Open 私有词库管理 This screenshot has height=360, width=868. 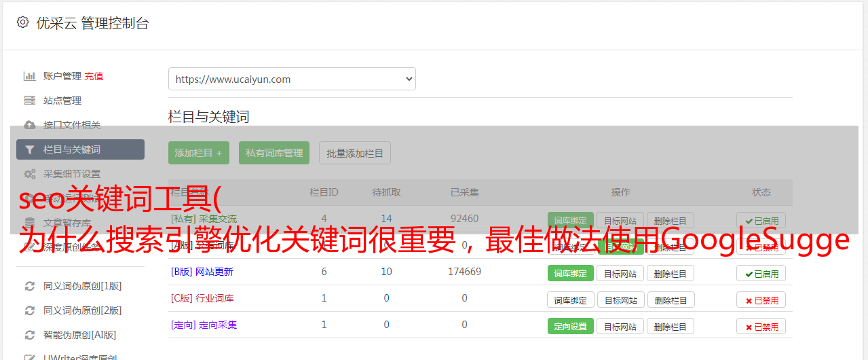point(274,153)
